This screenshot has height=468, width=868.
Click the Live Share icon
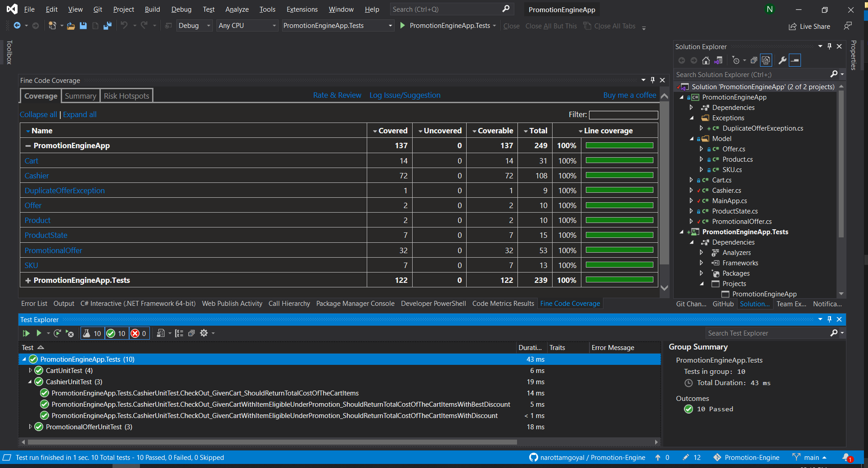coord(792,26)
